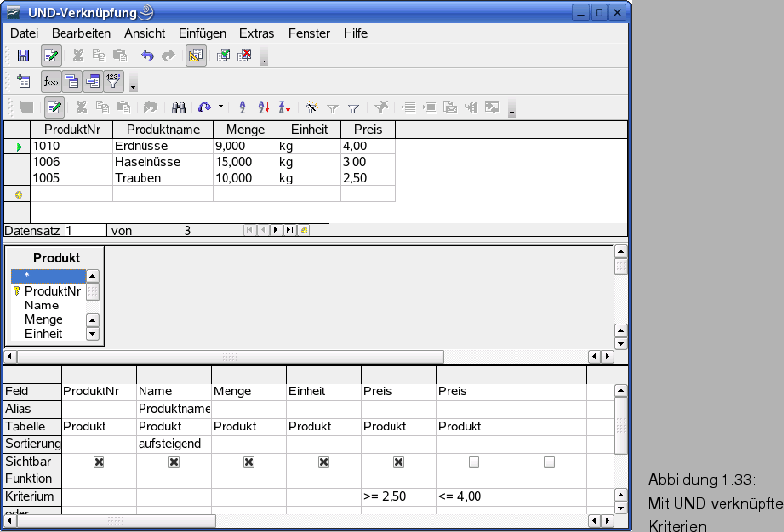Uncheck Sichtbar checkbox for Menge column
Image resolution: width=784 pixels, height=532 pixels.
248,462
